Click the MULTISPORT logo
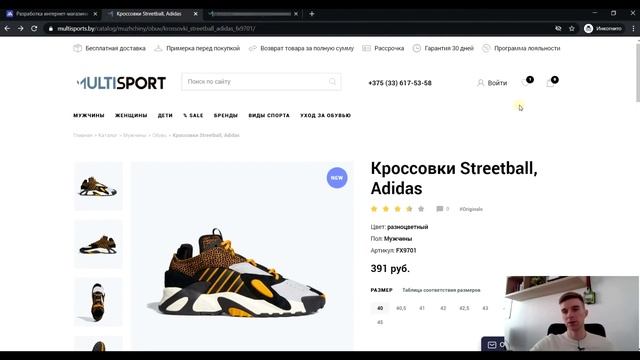Viewport: 640px width, 360px height. pyautogui.click(x=121, y=83)
